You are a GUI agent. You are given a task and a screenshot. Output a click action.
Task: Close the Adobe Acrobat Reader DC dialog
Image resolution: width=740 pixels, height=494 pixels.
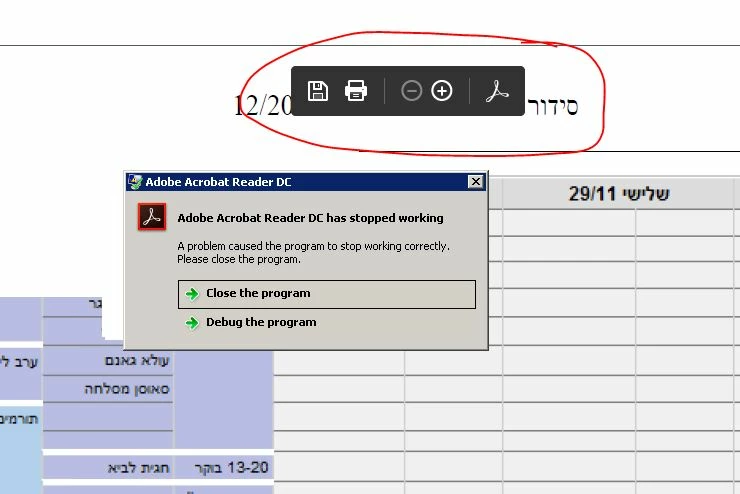476,182
